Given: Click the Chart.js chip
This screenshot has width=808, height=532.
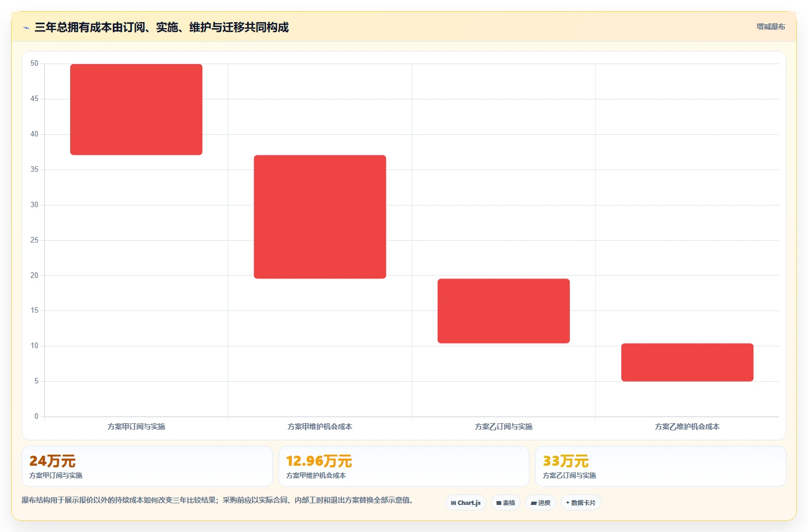Looking at the screenshot, I should point(466,503).
